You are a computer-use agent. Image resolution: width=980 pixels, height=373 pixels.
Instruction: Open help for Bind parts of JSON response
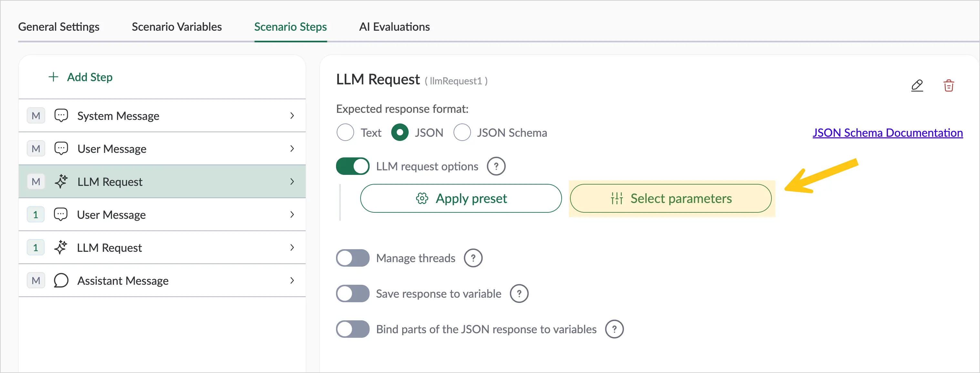click(x=614, y=329)
